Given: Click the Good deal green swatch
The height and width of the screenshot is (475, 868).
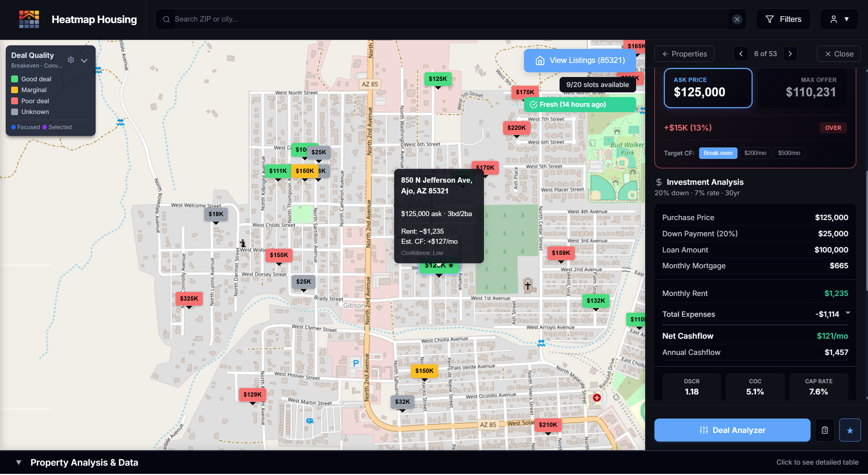Looking at the screenshot, I should (x=15, y=78).
